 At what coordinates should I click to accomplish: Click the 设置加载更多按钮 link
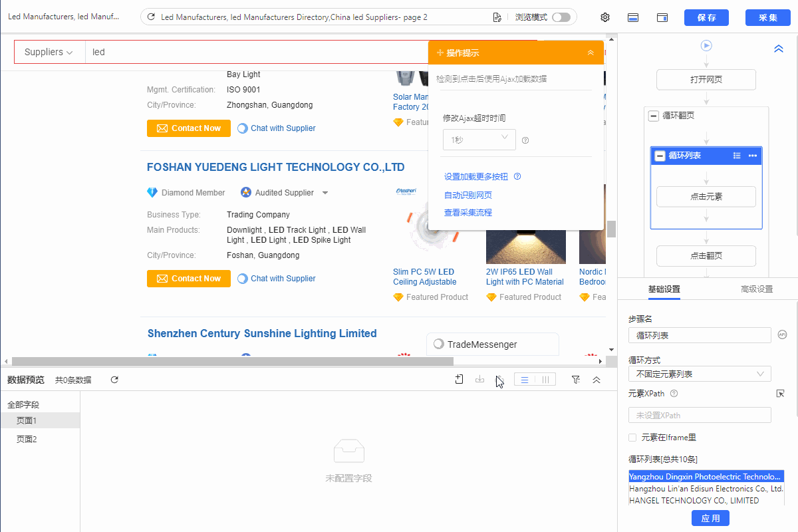[x=476, y=177]
